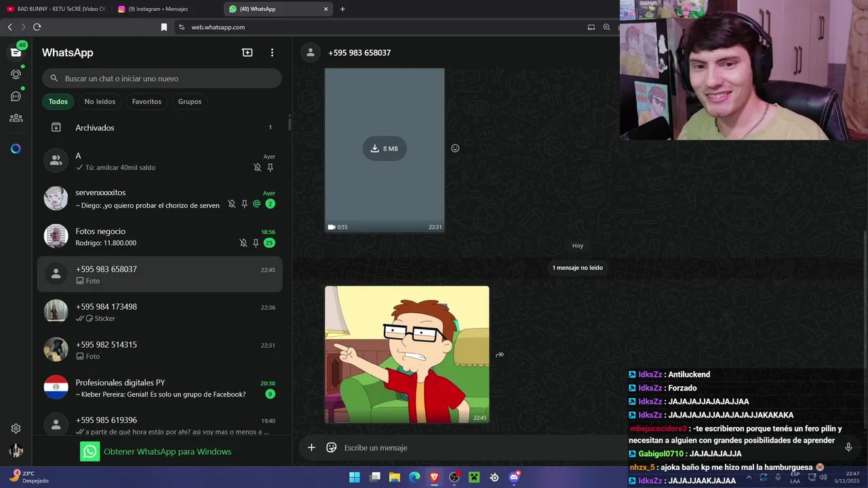868x488 pixels.
Task: Open chat +595 982 514315
Action: [160, 350]
